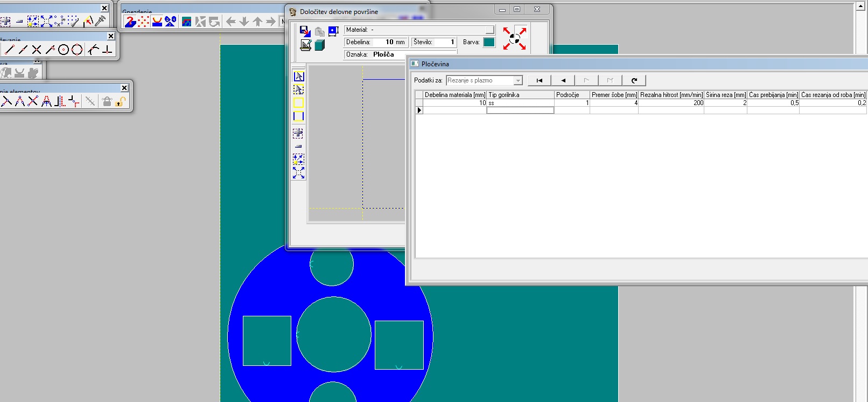Select the 3D teal plate icon

319,45
